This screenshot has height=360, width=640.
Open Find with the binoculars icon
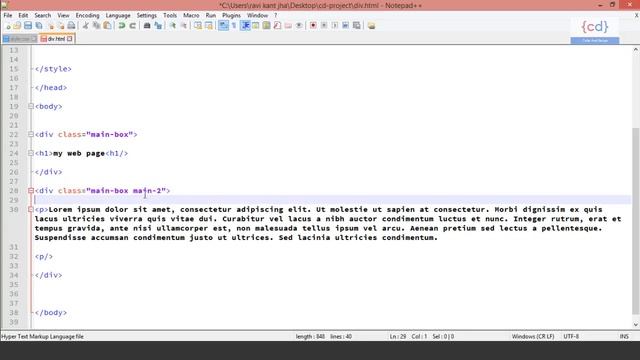147,26
